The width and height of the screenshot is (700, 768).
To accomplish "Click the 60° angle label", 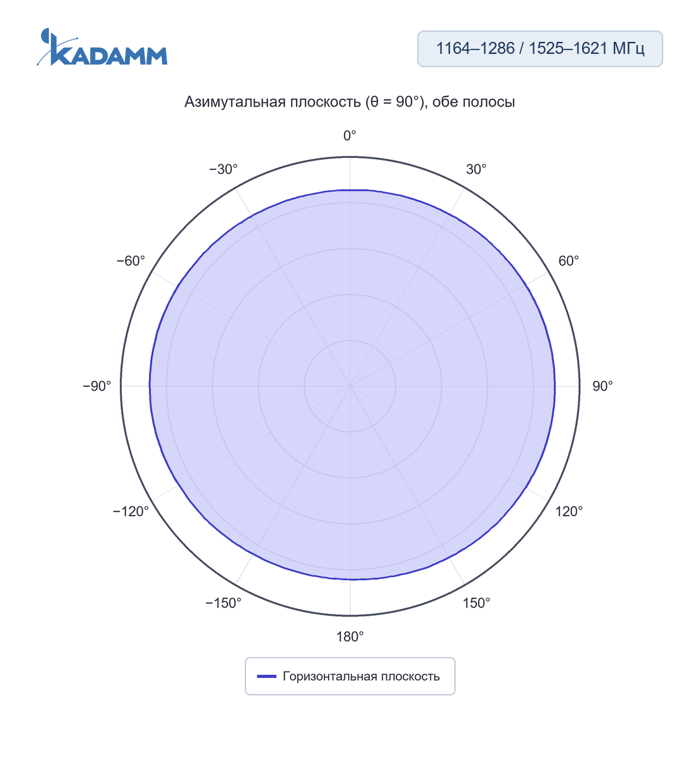I will [x=569, y=261].
